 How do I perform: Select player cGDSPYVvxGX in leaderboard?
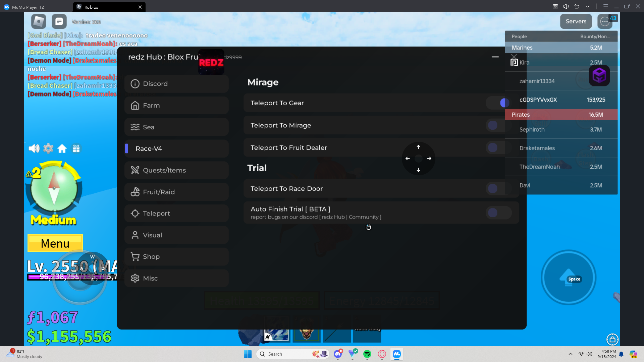pos(561,100)
